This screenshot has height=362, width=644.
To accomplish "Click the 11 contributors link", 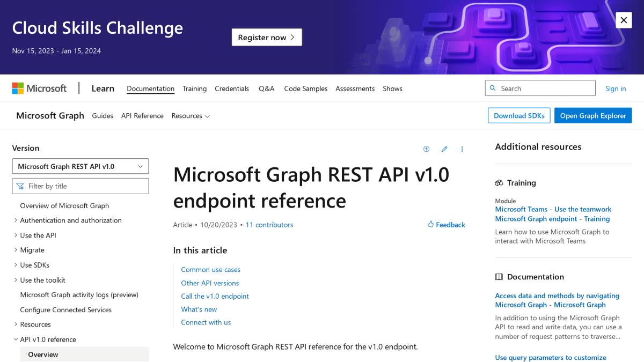I will [x=269, y=225].
